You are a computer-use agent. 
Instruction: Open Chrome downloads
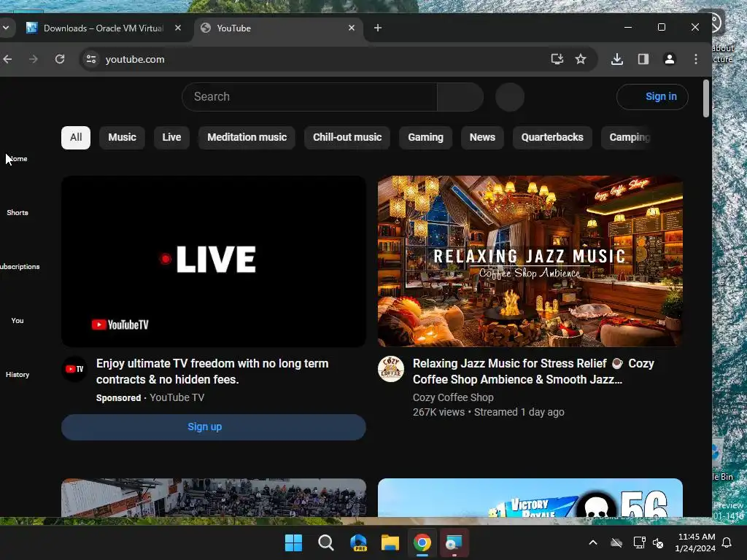click(x=617, y=59)
